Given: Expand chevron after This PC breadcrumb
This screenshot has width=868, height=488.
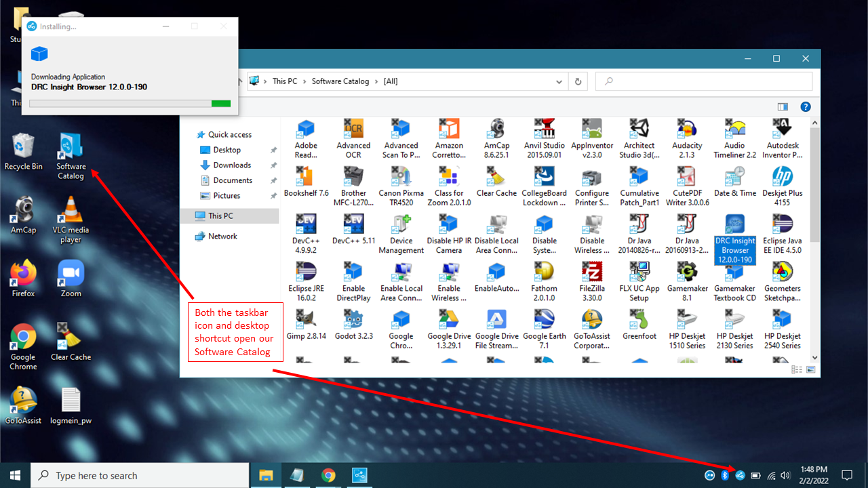Looking at the screenshot, I should 304,81.
